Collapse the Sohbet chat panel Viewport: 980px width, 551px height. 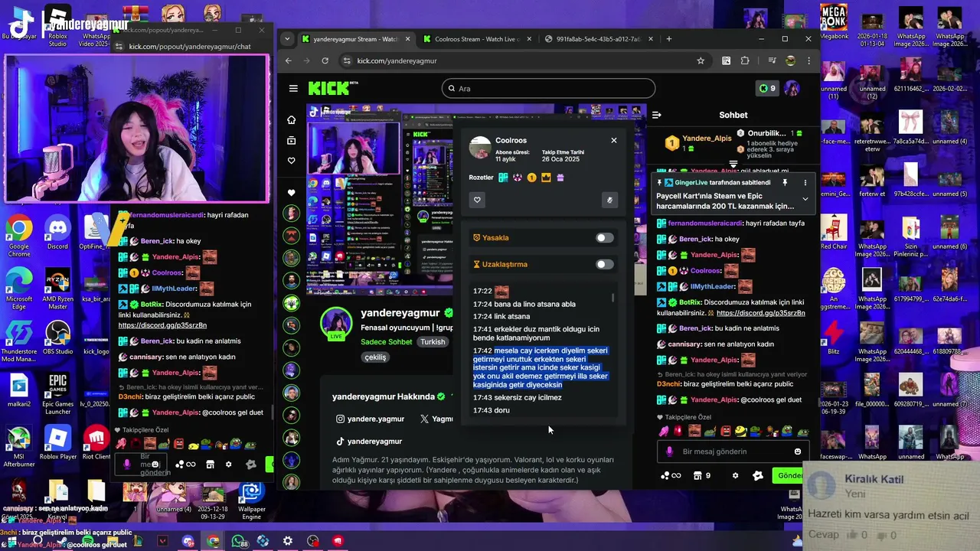pyautogui.click(x=656, y=115)
